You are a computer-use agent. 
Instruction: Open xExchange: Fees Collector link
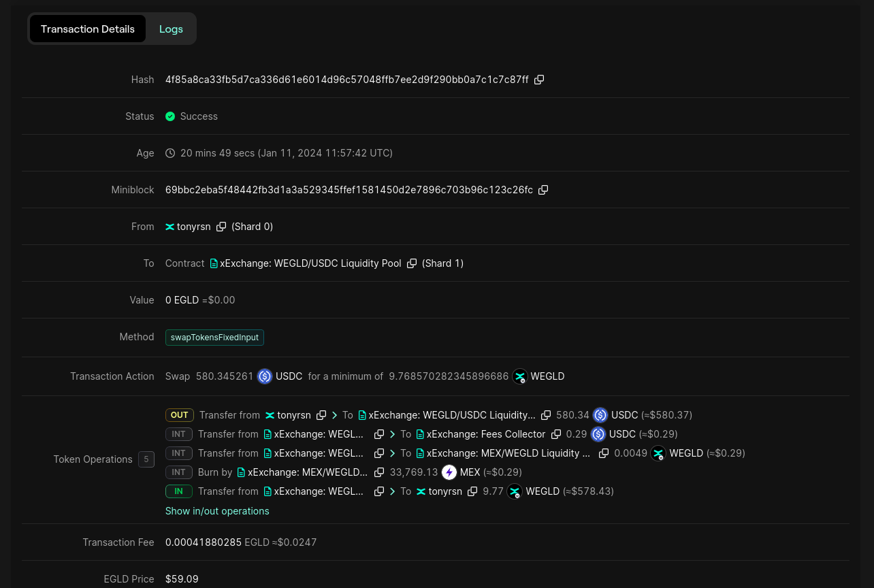485,434
